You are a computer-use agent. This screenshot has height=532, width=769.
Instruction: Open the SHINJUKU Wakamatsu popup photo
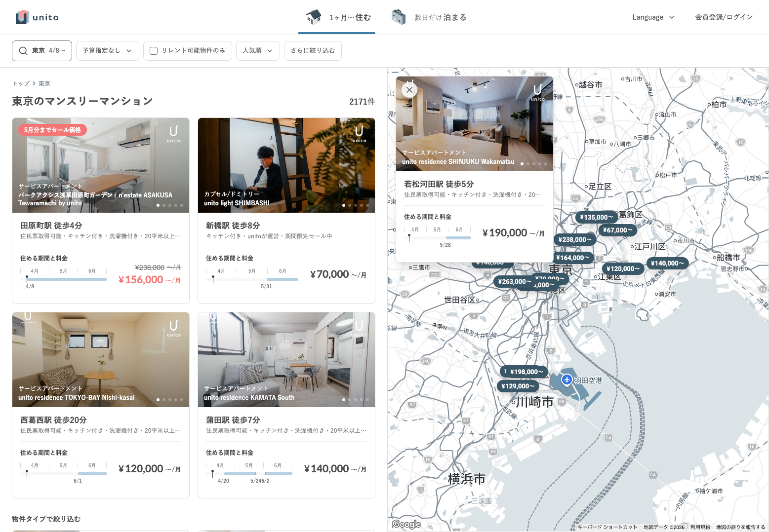click(475, 124)
